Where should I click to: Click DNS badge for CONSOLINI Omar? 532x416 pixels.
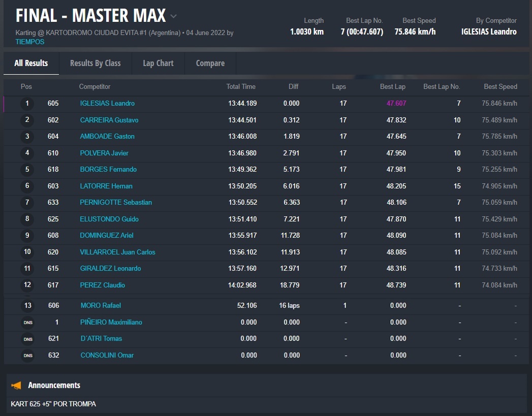(x=27, y=356)
